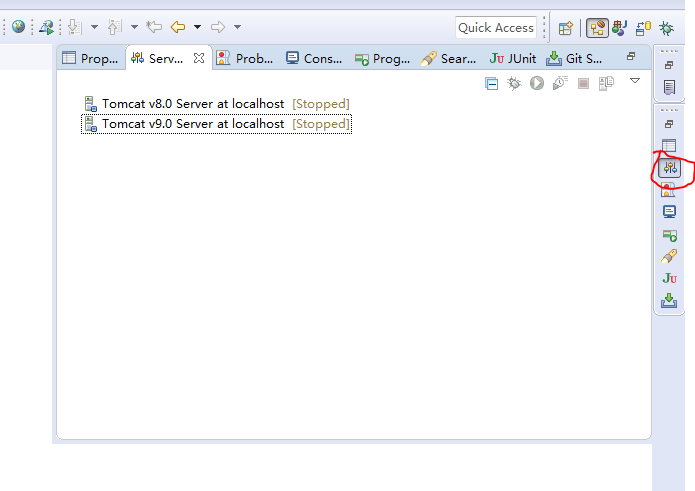
Task: Select the Java EE perspective button
Action: (x=597, y=28)
